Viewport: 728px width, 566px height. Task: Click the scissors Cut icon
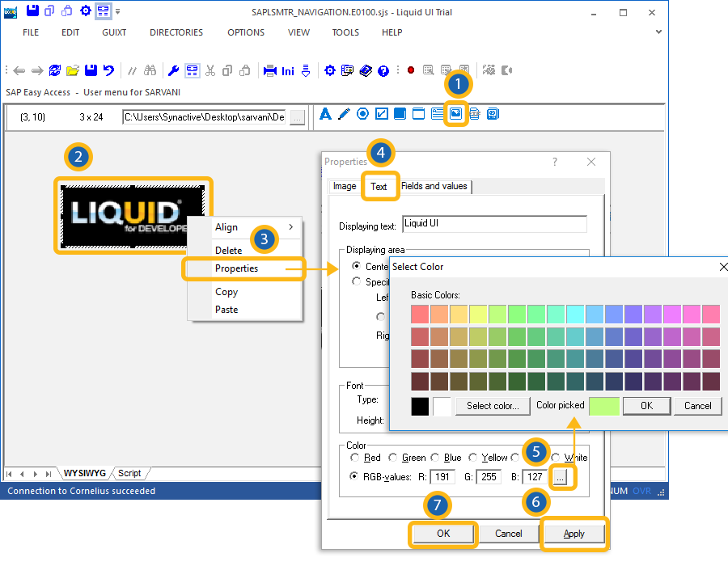210,70
